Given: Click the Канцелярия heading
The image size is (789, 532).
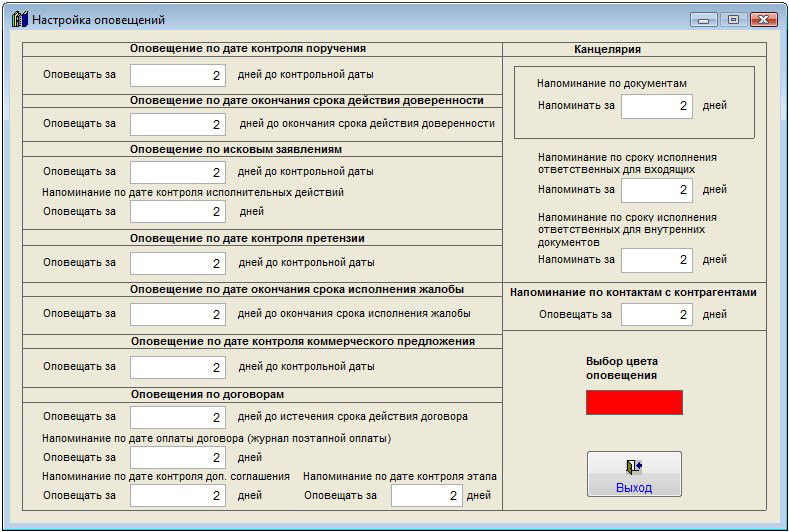Looking at the screenshot, I should tap(607, 49).
